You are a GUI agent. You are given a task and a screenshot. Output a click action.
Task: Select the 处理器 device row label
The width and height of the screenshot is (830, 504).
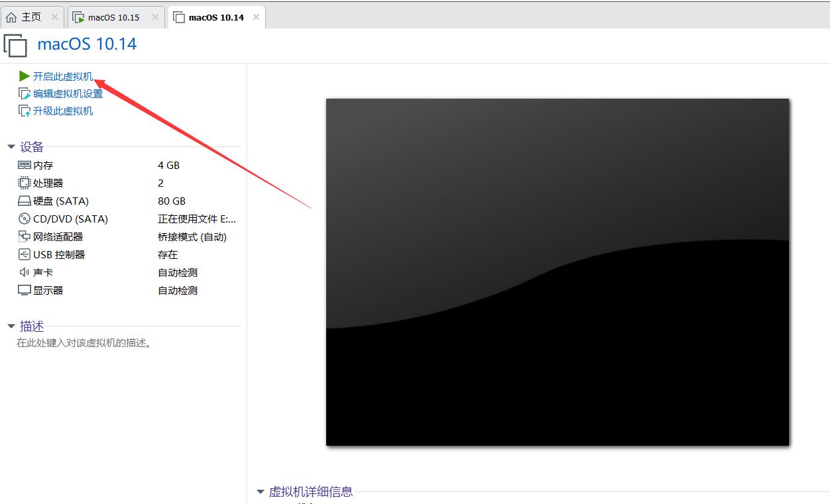click(x=48, y=183)
